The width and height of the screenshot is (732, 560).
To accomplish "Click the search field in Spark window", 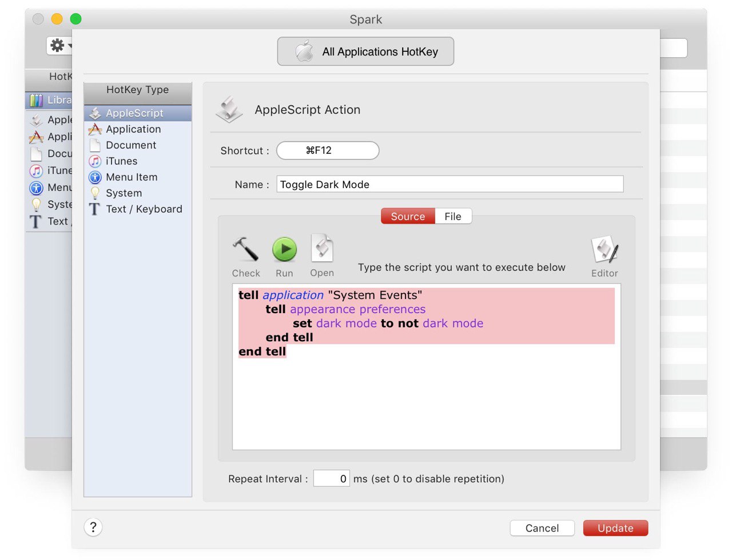I will [x=674, y=48].
